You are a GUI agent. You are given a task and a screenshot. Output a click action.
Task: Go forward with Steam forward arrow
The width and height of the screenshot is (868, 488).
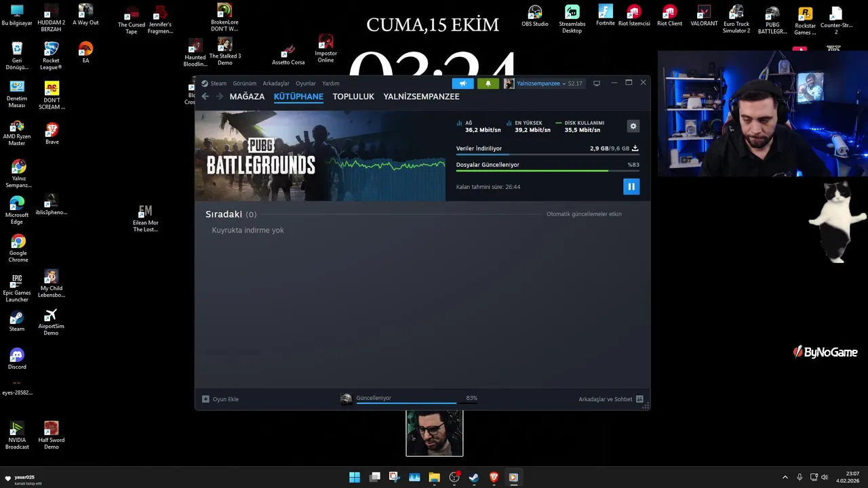[x=219, y=96]
